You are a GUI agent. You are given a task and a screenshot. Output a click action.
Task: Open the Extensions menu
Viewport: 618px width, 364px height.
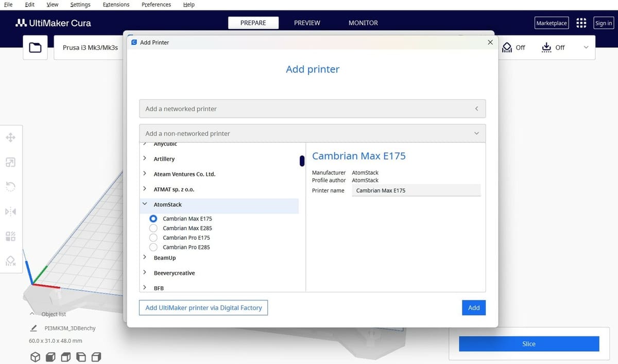116,5
